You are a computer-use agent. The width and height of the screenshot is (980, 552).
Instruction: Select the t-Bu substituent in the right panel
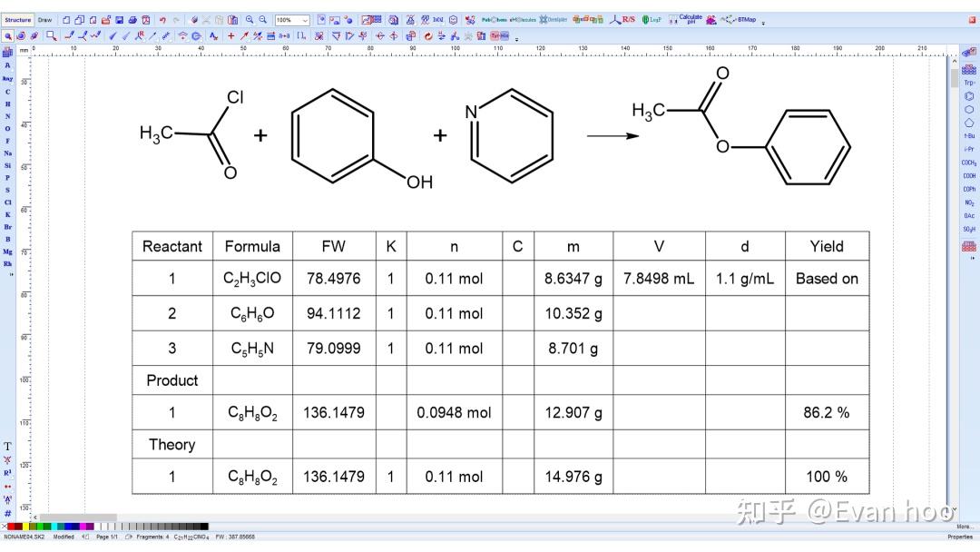click(x=967, y=135)
